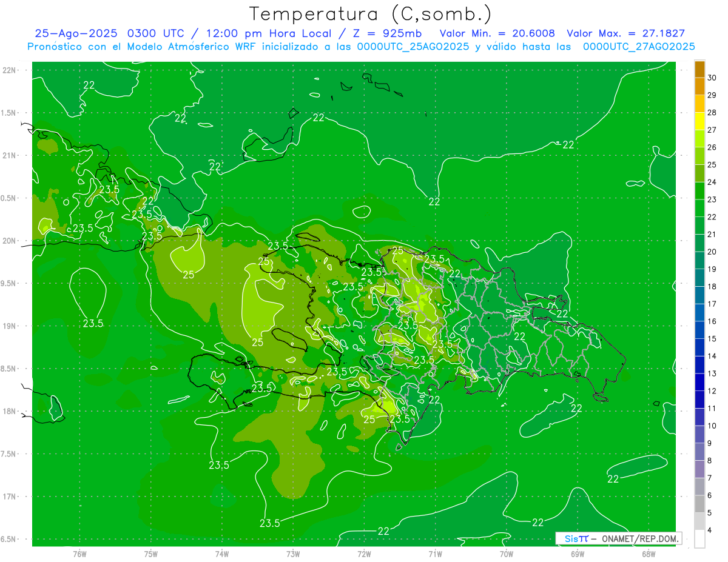Select the brown-orange swatch above 30
This screenshot has width=728, height=562.
(x=699, y=69)
